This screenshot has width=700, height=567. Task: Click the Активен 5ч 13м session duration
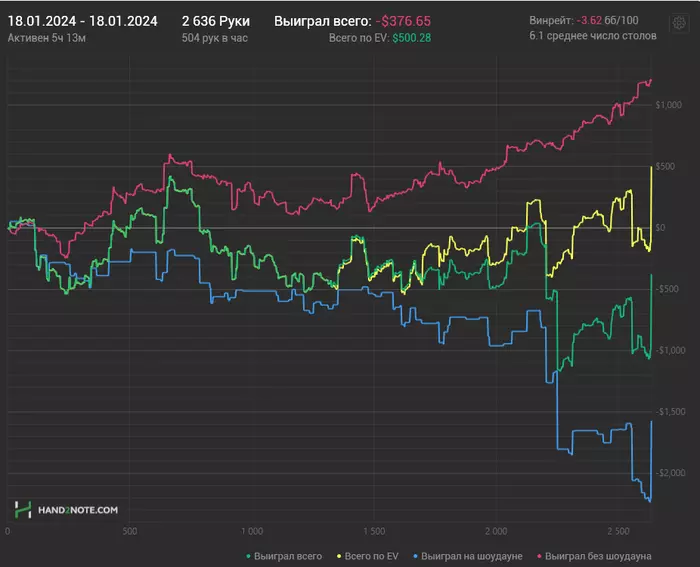[47, 38]
